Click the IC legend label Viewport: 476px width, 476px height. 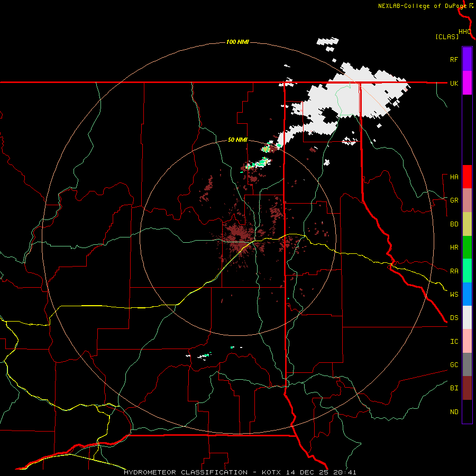click(x=454, y=342)
